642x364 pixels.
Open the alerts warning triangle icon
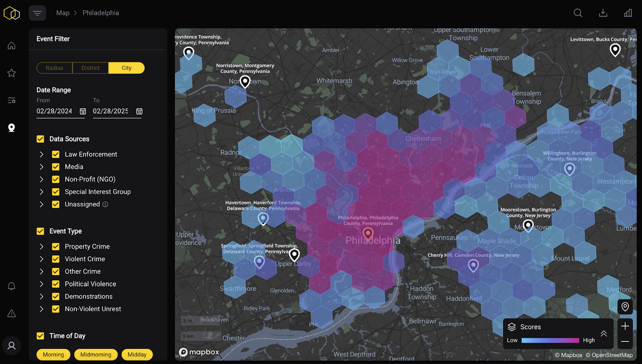click(12, 313)
